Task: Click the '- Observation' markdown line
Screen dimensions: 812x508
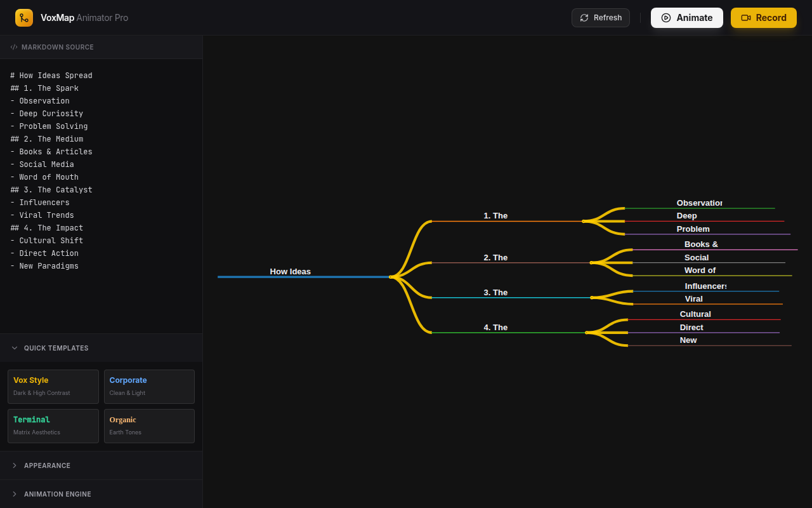Action: click(40, 101)
